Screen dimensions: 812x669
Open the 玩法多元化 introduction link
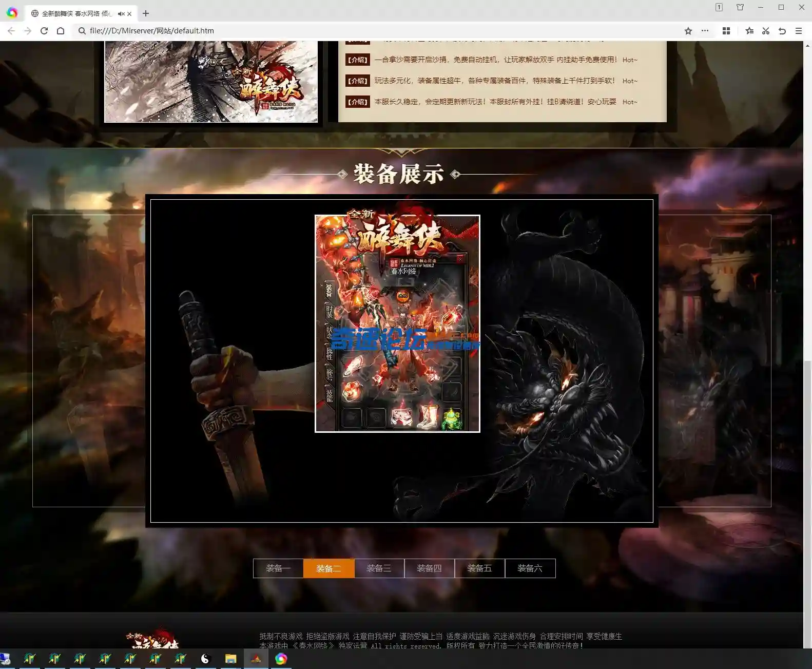coord(495,81)
